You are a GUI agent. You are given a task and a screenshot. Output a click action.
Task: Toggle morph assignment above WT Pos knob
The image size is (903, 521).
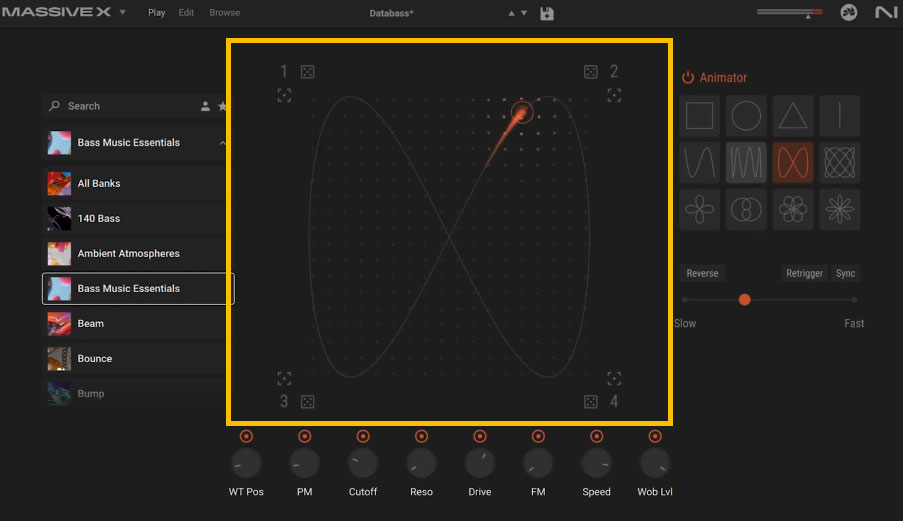click(x=246, y=436)
